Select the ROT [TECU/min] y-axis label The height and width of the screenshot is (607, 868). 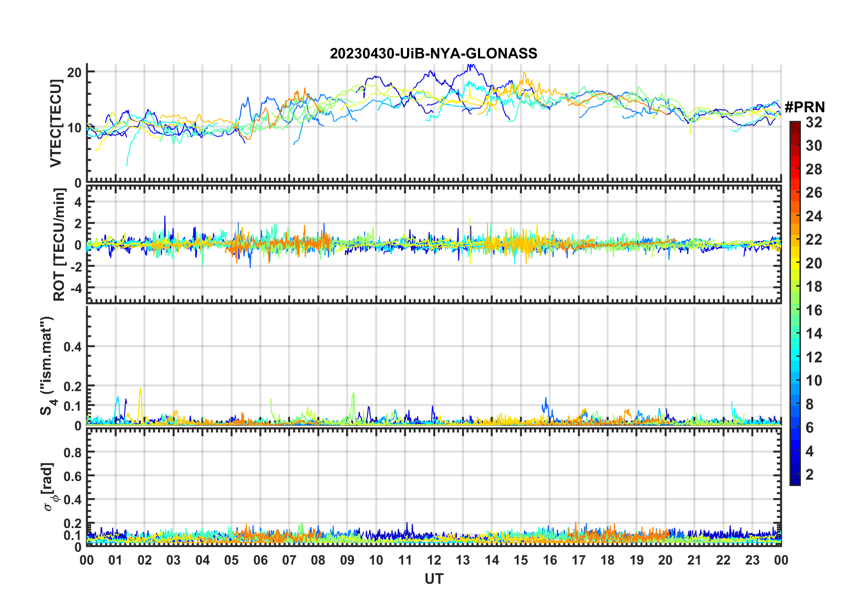59,245
